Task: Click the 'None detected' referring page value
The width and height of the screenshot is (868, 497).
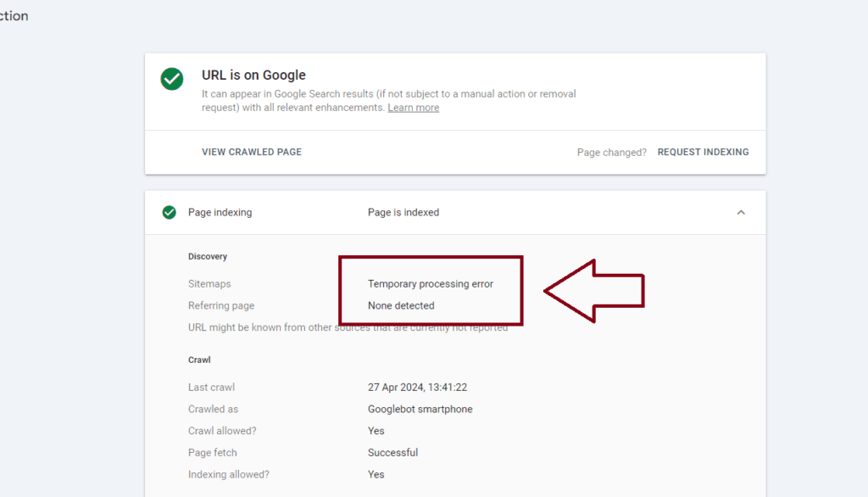Action: [401, 305]
